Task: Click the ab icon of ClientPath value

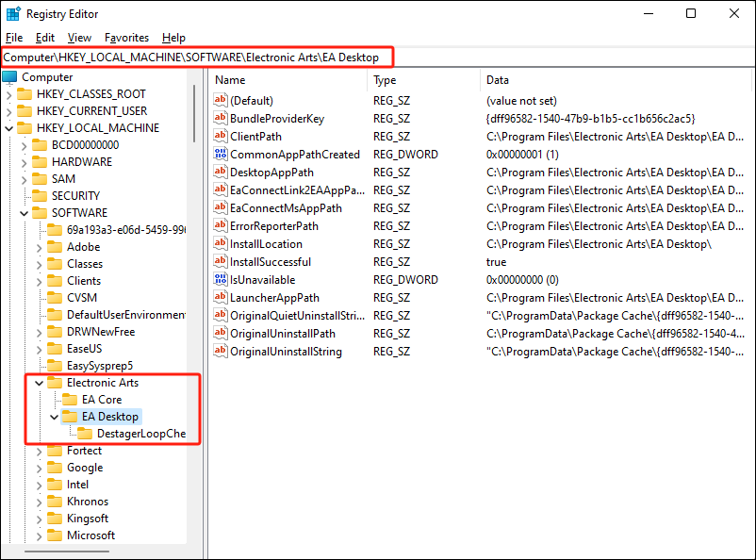Action: click(x=221, y=136)
